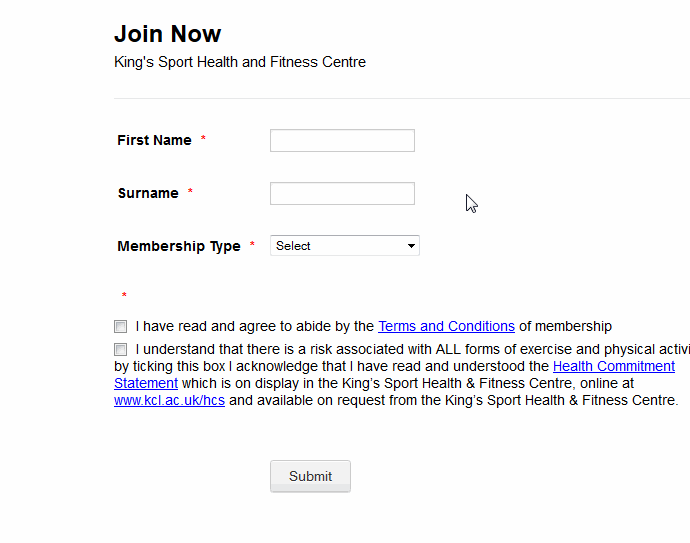Click the red asterisk beside First Name

(x=203, y=140)
